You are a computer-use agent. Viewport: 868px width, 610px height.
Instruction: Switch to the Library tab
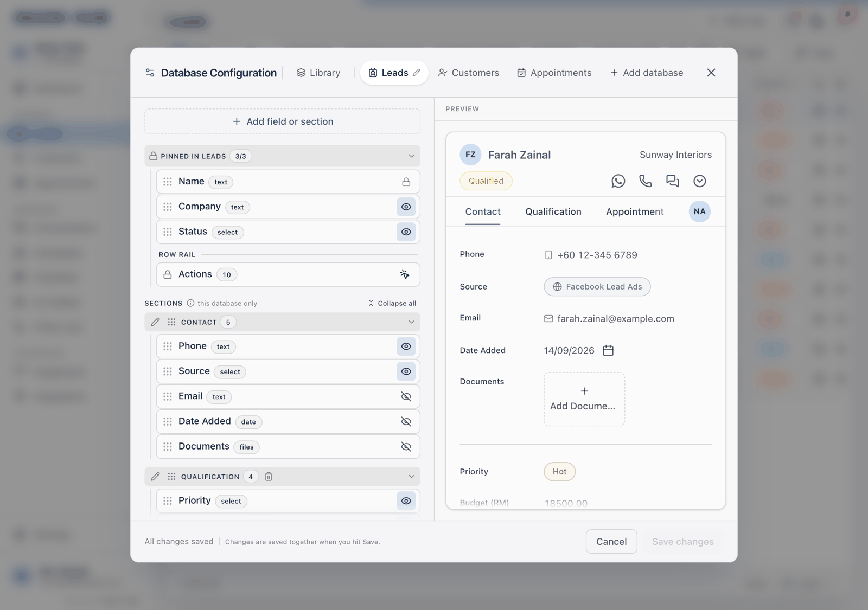pyautogui.click(x=318, y=73)
